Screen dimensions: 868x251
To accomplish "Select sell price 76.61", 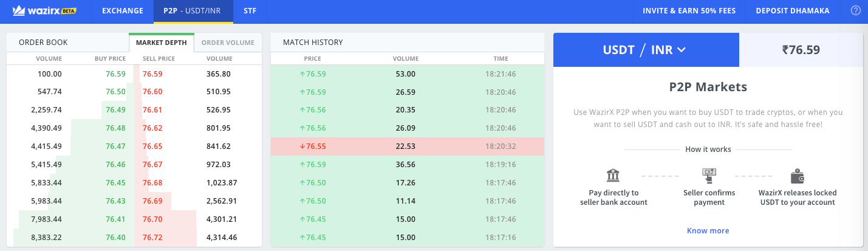I will pyautogui.click(x=152, y=110).
